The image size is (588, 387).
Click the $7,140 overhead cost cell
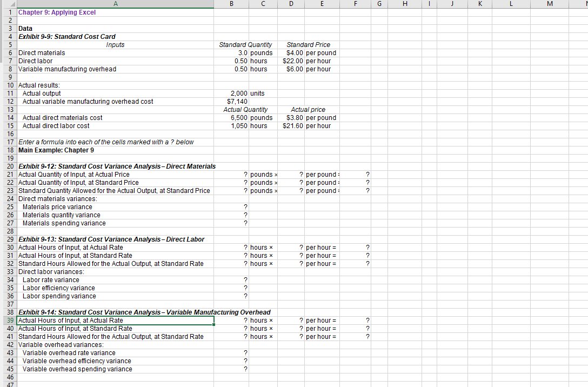[231, 101]
